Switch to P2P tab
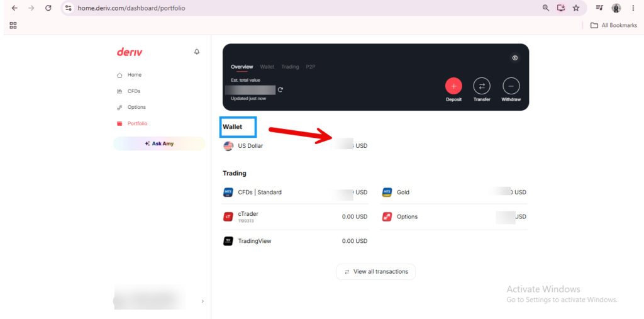 pos(311,67)
